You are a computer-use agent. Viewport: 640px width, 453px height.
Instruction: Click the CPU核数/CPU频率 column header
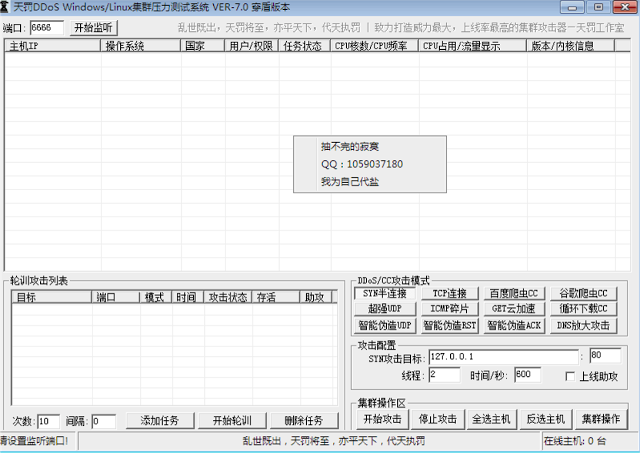point(375,46)
